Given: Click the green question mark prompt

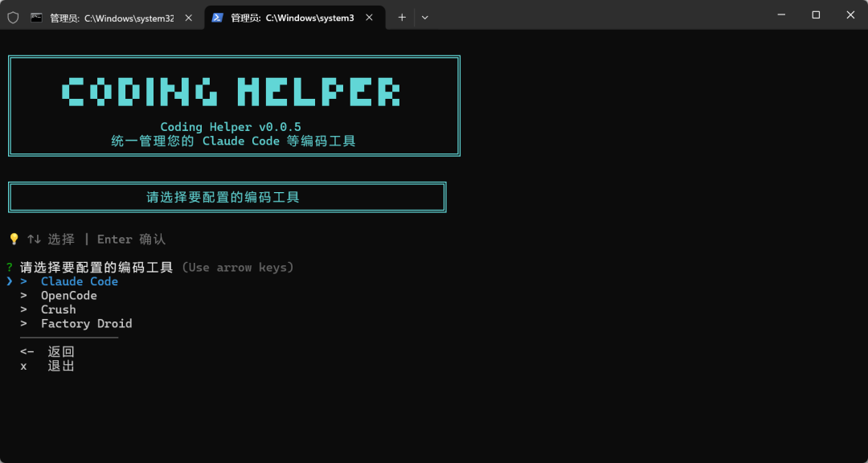Looking at the screenshot, I should click(x=10, y=268).
